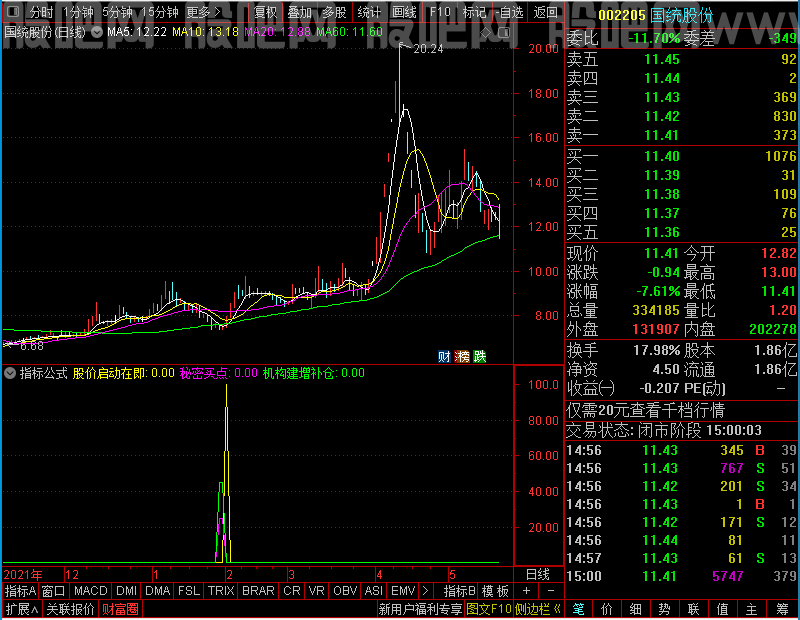Viewport: 800px width, 620px height.
Task: Click 标记 mark stock button
Action: [x=474, y=12]
